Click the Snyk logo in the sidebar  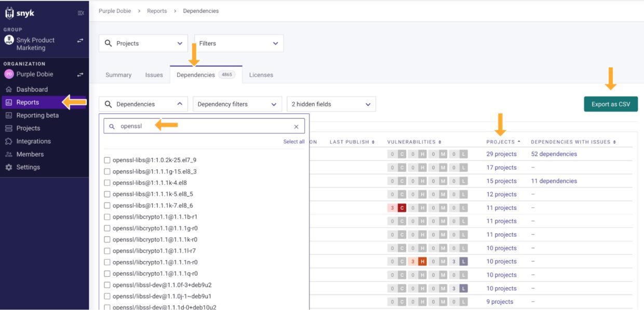[20, 13]
